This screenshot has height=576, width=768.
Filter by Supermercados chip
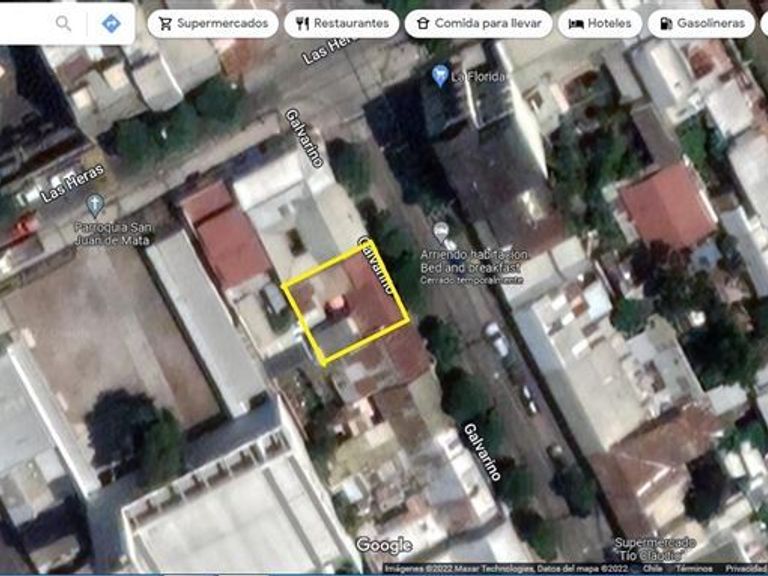click(x=213, y=24)
